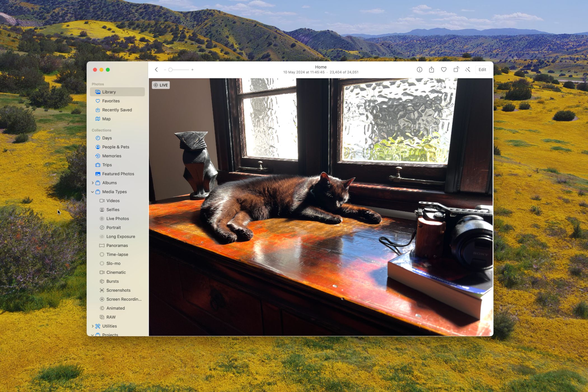The image size is (588, 392).
Task: Open the photo Info panel icon
Action: (419, 70)
